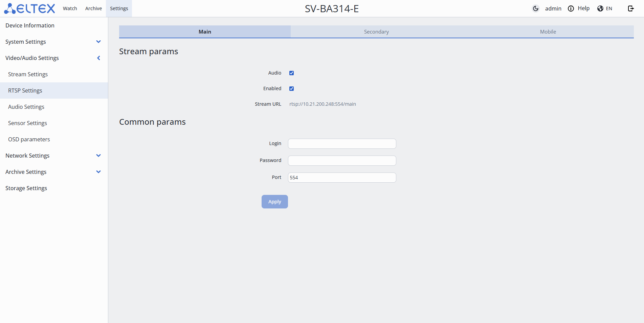Switch to the Mobile stream tab

[x=548, y=32]
